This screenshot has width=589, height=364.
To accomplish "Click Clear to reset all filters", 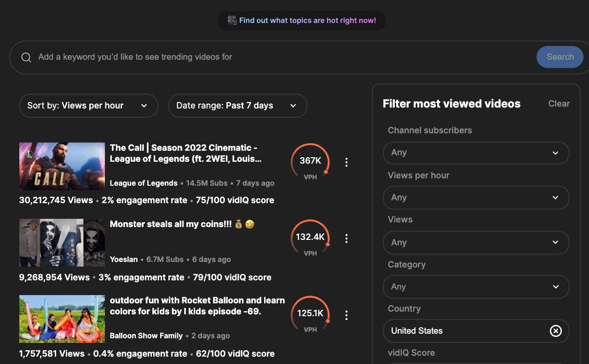I will [x=559, y=104].
